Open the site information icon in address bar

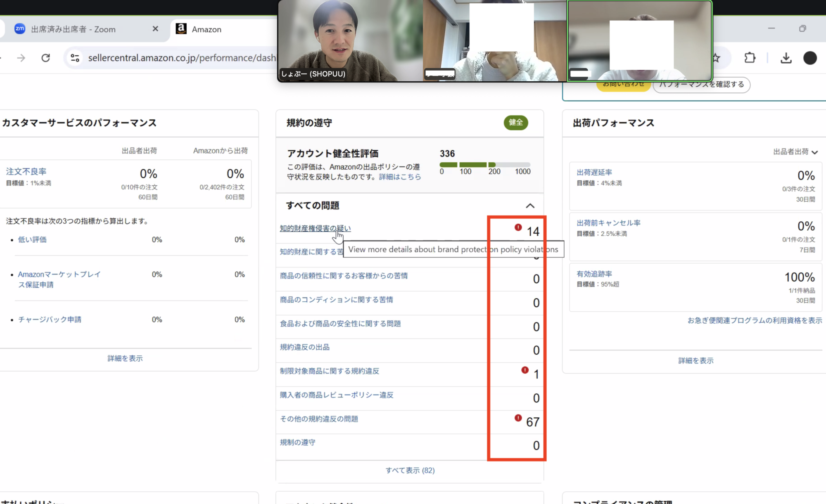point(75,58)
